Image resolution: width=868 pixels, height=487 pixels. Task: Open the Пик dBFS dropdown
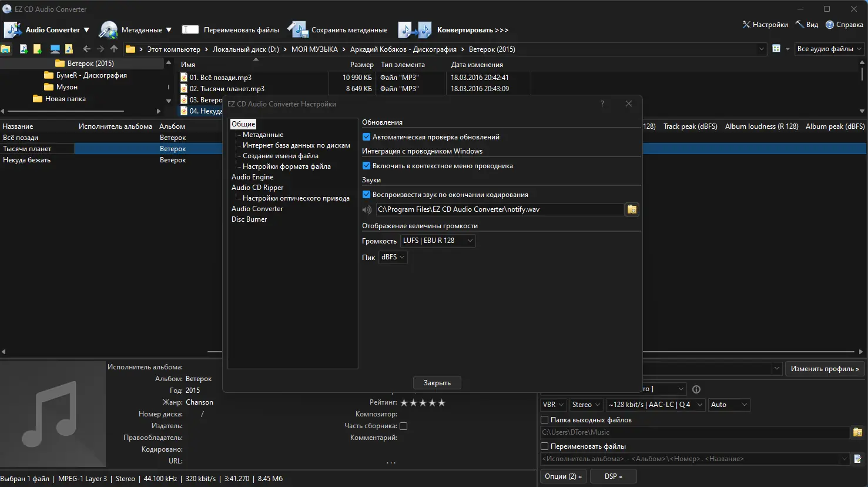coord(393,257)
